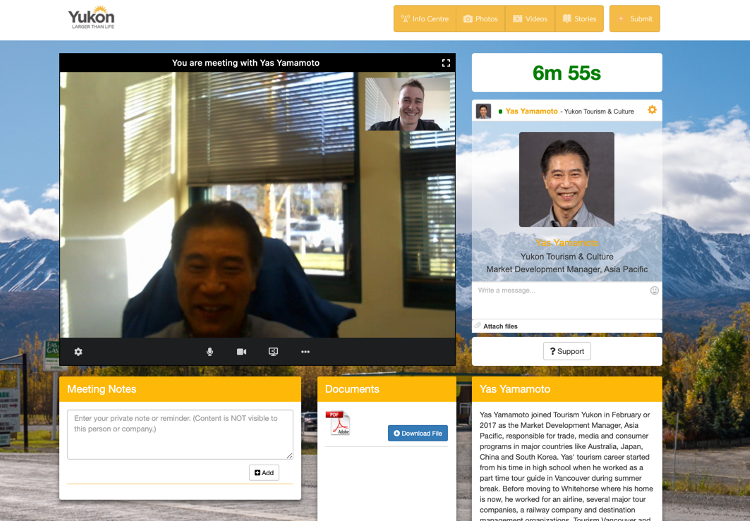Click the Support button
The image size is (750, 521).
(567, 351)
